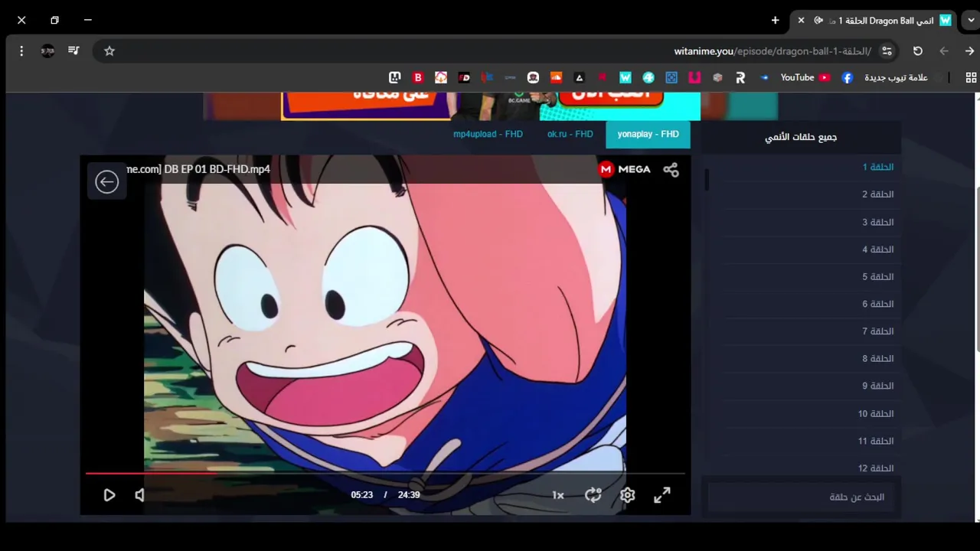Open the Mastodon-style M bookmark
Screen dimensions: 980x551
[x=395, y=77]
